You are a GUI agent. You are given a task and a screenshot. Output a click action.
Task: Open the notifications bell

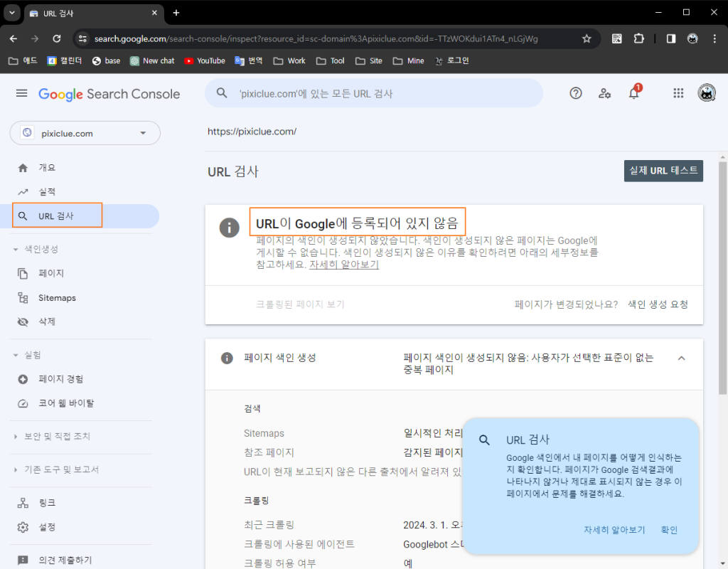634,93
